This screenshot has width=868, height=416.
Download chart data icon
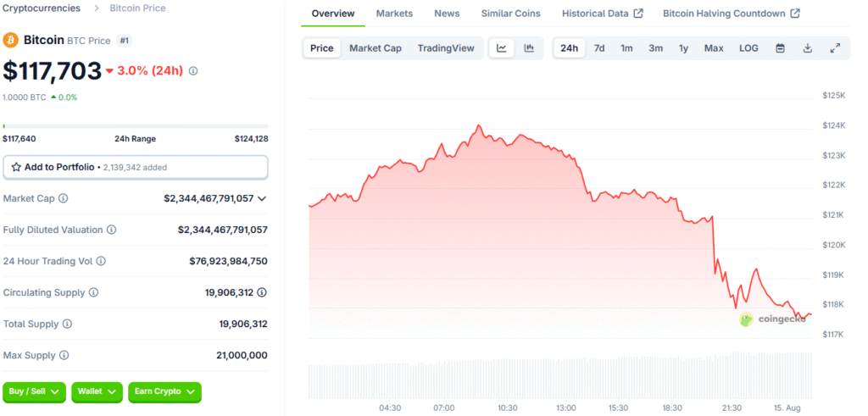point(808,48)
